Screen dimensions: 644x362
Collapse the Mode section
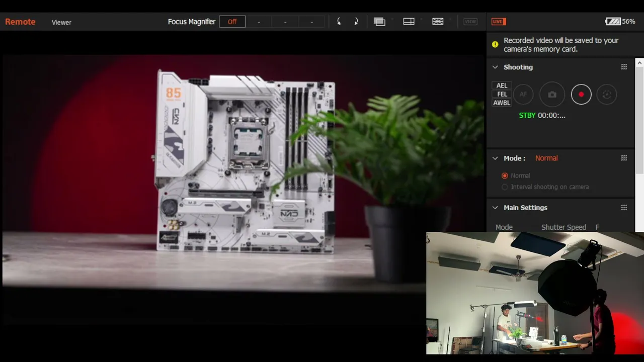click(495, 158)
